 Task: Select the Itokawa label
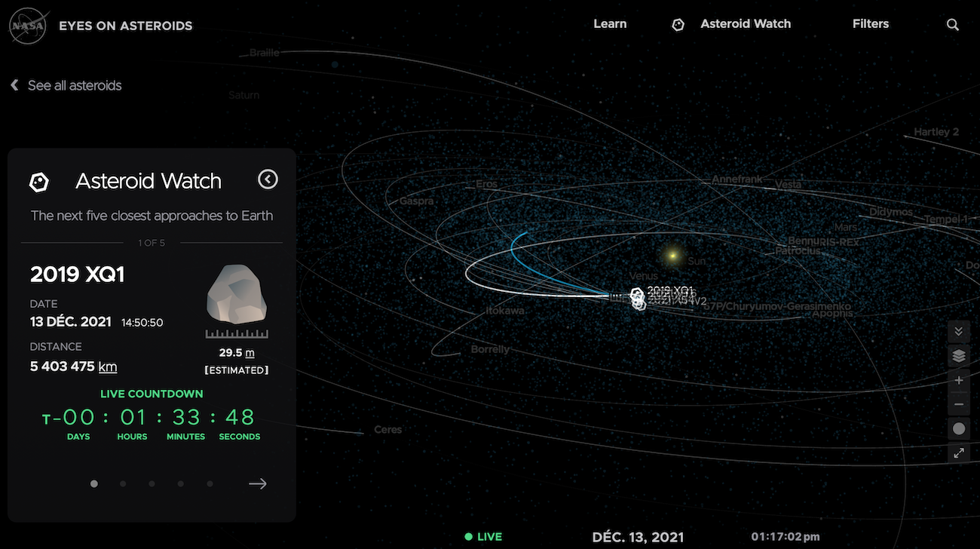[505, 310]
